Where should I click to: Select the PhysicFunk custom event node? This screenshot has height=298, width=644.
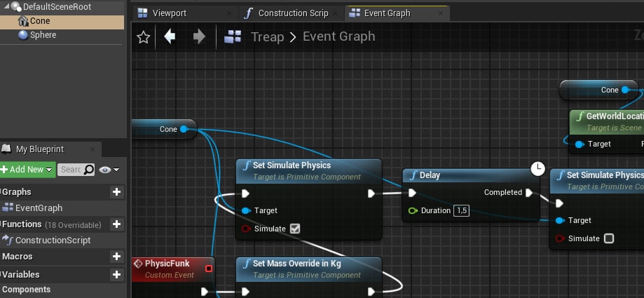pos(172,268)
